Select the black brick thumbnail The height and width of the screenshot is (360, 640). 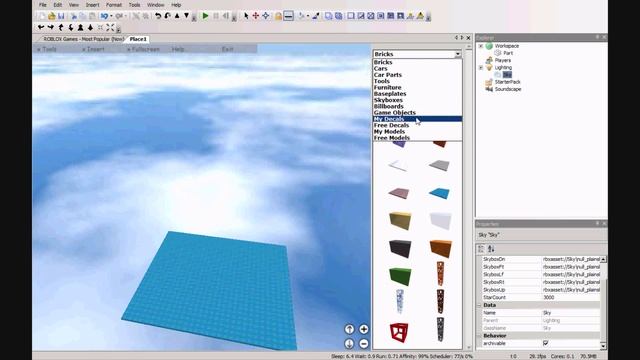pyautogui.click(x=400, y=248)
